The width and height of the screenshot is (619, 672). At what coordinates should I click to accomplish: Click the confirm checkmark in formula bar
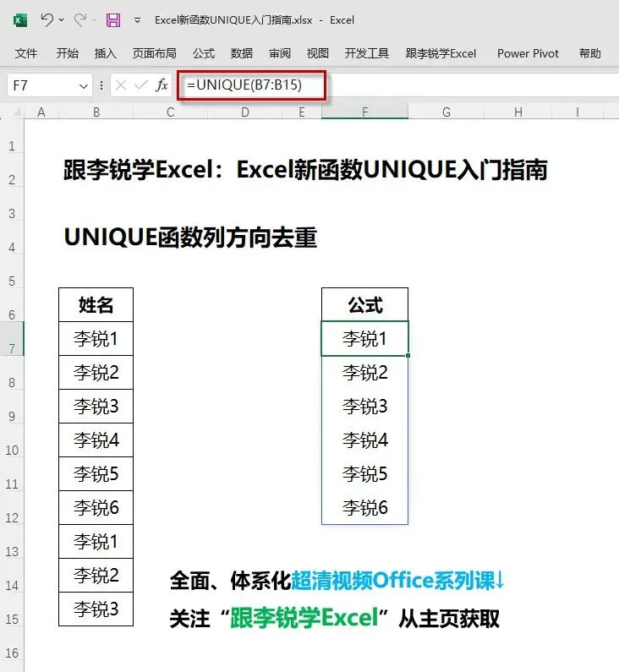pos(140,85)
